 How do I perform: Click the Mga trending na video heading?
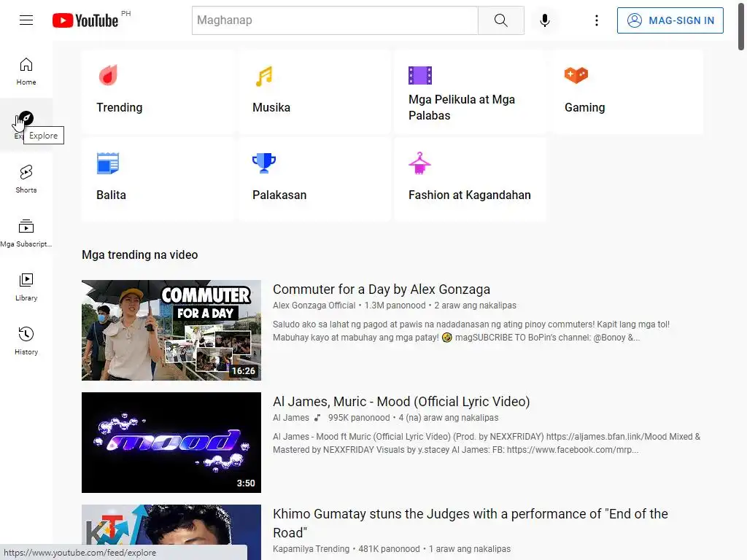point(139,254)
